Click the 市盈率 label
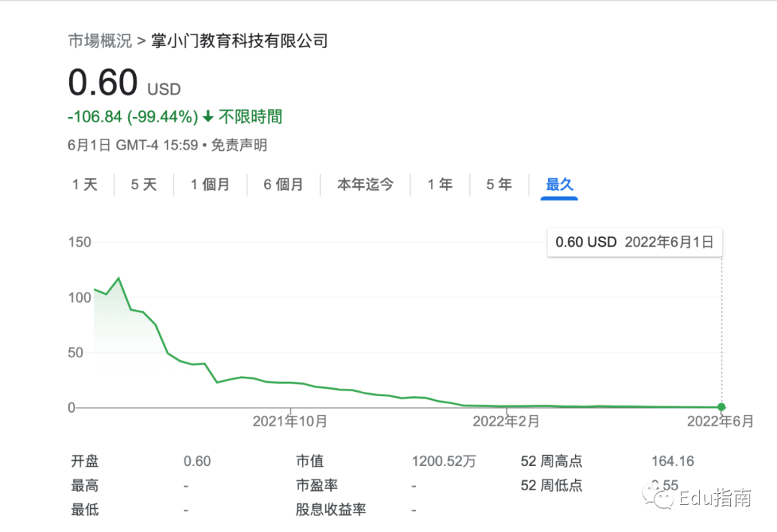 pos(317,485)
